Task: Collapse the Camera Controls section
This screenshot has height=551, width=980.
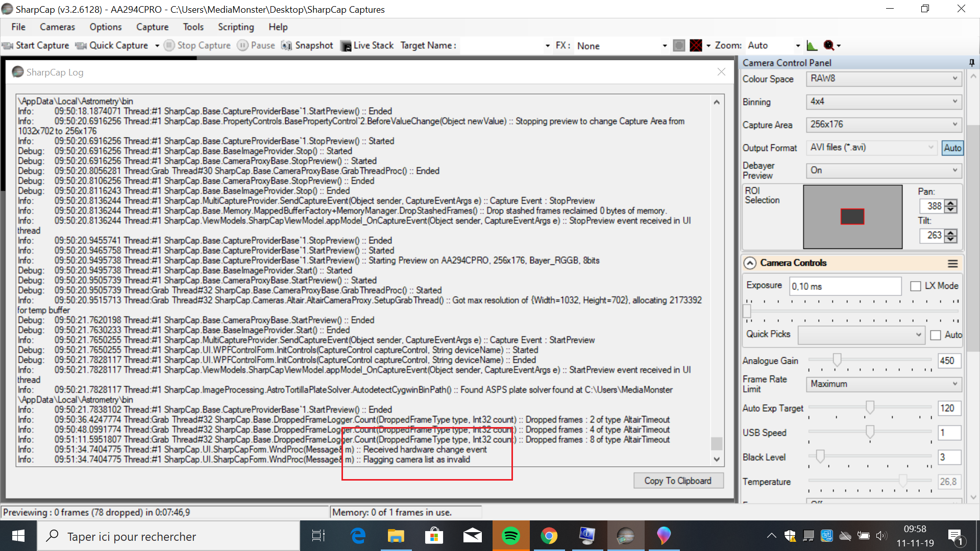Action: pos(750,263)
